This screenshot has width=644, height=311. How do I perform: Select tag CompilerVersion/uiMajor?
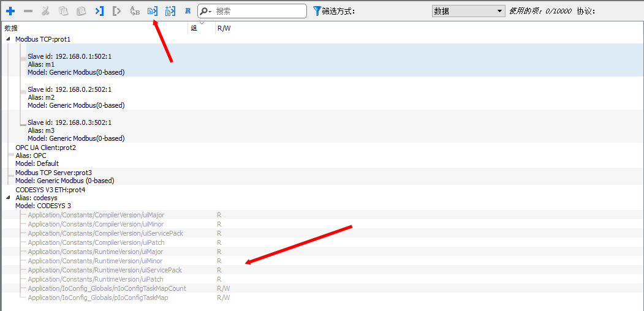(96, 215)
